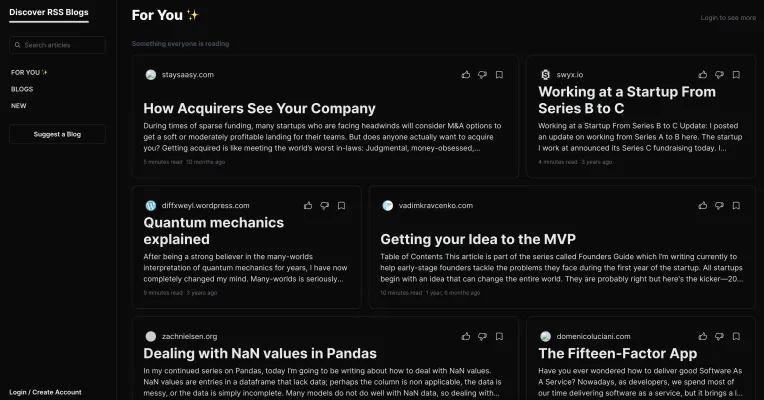
Task: Dislike the How Acquirers See Your Company article
Action: (x=482, y=75)
